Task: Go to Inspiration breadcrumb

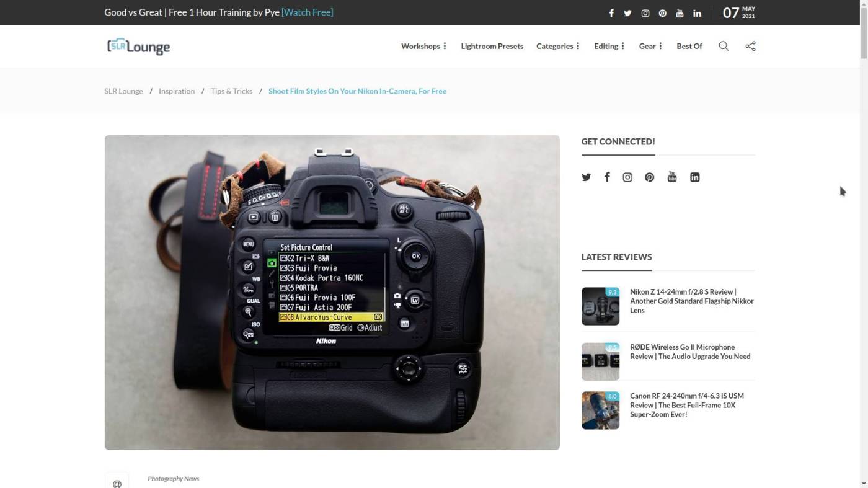Action: 177,91
